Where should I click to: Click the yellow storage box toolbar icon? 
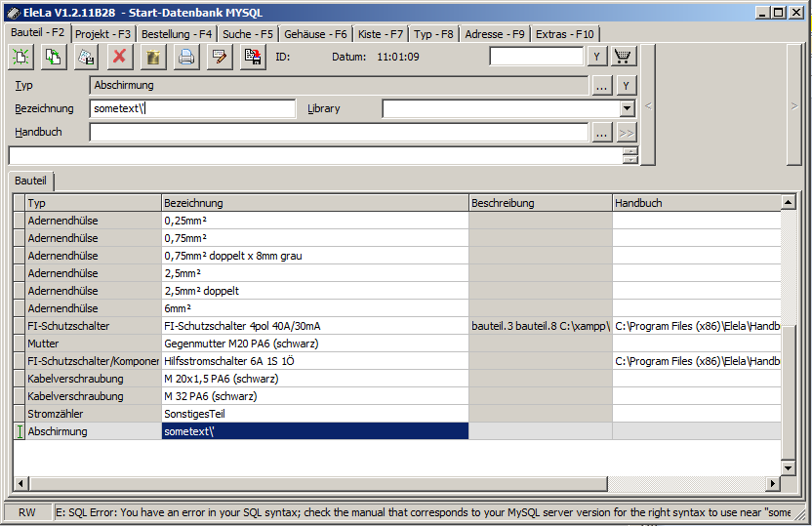152,57
